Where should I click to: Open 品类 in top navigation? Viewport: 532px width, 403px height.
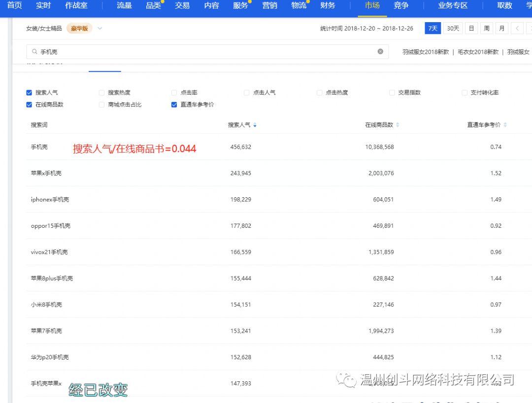tap(153, 5)
